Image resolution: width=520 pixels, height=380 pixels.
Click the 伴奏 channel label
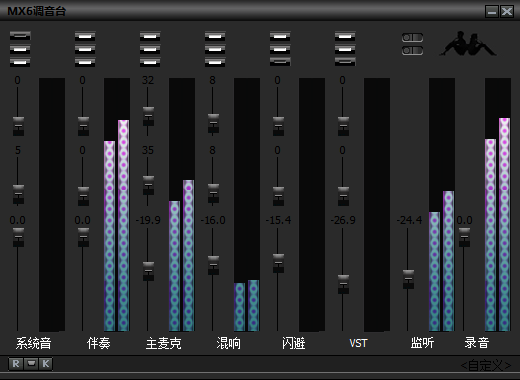coord(98,343)
